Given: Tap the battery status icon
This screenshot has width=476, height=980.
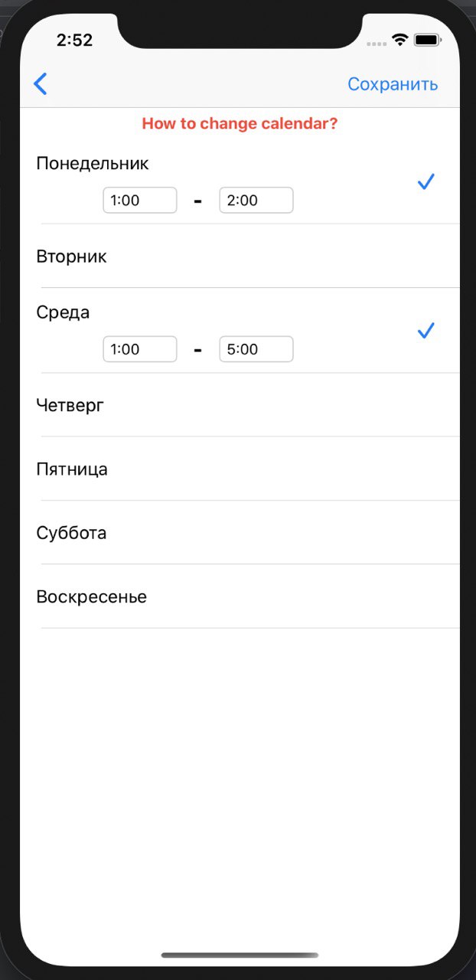Looking at the screenshot, I should [427, 40].
